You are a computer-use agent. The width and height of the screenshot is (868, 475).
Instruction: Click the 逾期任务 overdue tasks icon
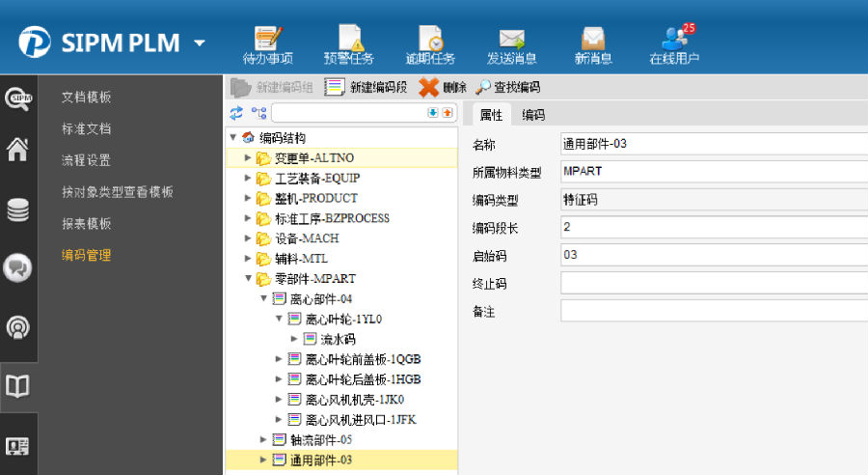coord(430,44)
